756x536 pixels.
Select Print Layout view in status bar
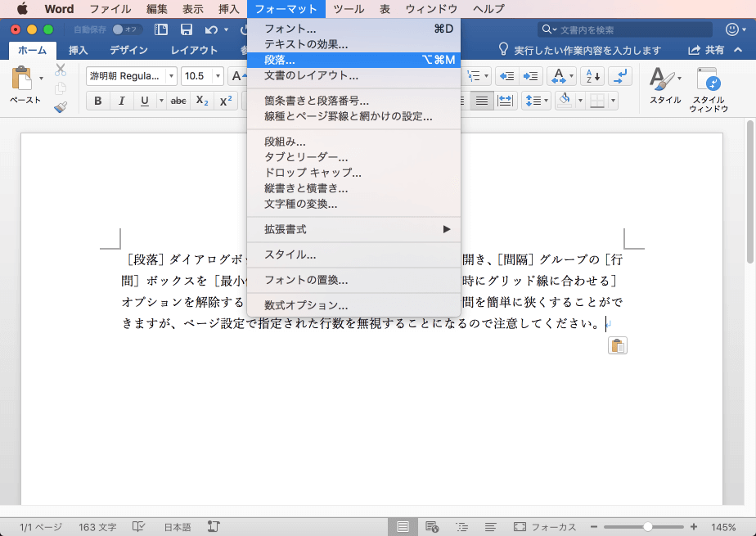point(403,527)
